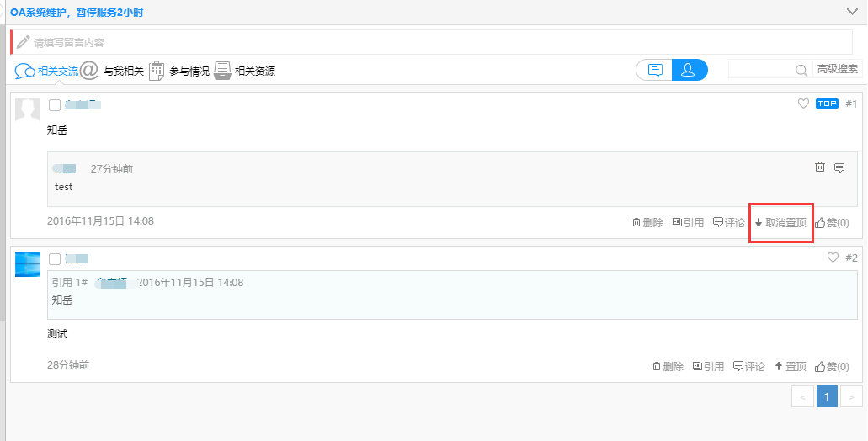Image resolution: width=868 pixels, height=441 pixels.
Task: Check the checkbox on post #2
Action: click(55, 259)
